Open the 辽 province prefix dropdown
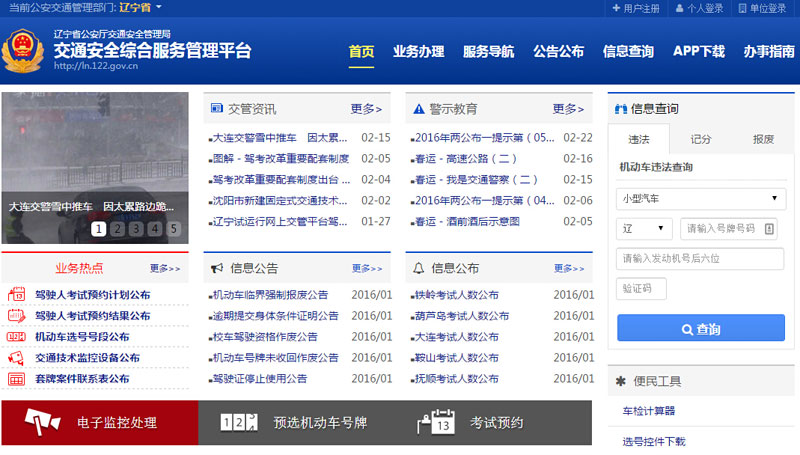Image resolution: width=800 pixels, height=455 pixels. 644,229
